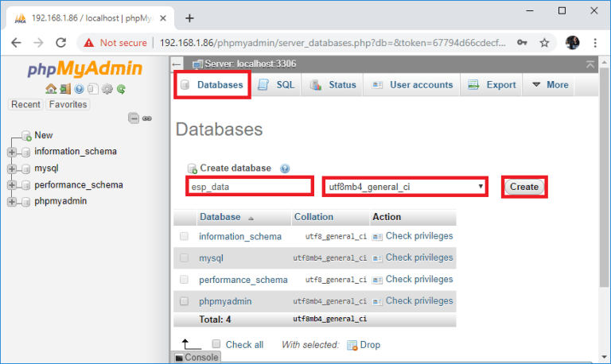This screenshot has width=611, height=364.
Task: Tick the phpmyadmin database row checkbox
Action: coord(185,301)
